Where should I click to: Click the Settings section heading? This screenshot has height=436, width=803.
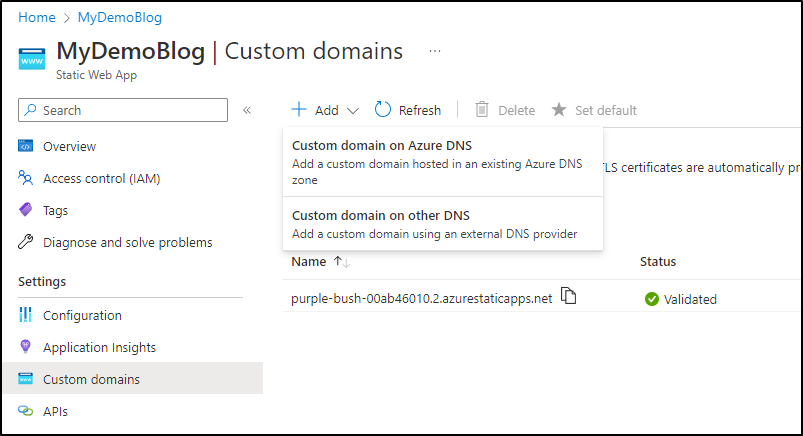tap(42, 282)
